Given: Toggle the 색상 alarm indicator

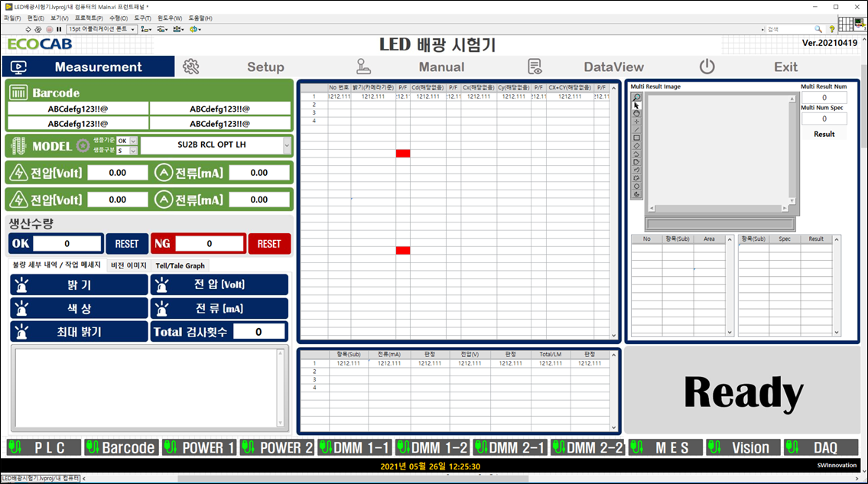Looking at the screenshot, I should (x=22, y=309).
